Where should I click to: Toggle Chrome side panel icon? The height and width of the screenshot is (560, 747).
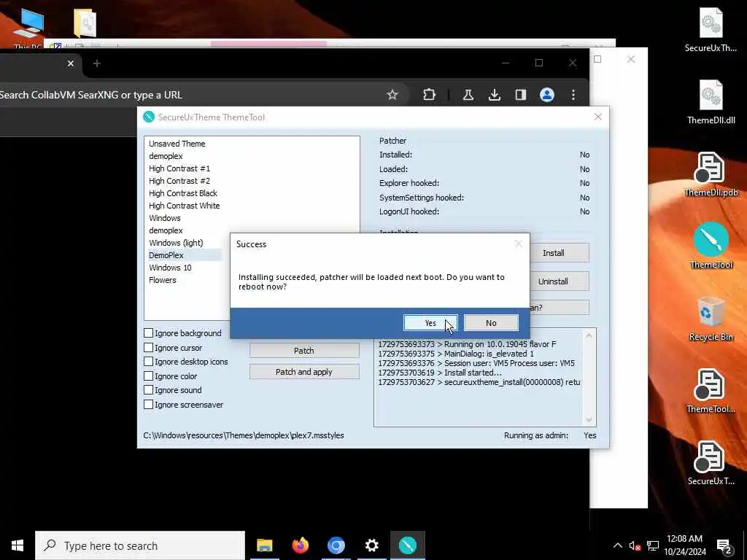point(520,95)
